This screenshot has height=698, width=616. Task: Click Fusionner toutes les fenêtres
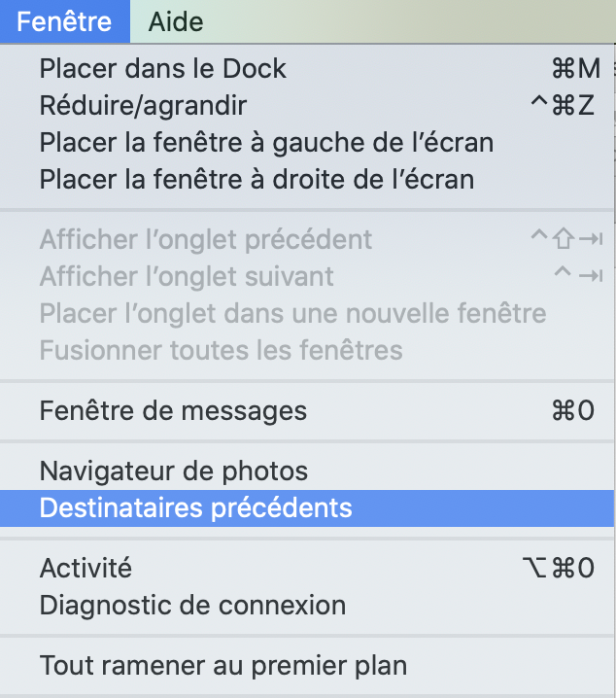[x=221, y=350]
